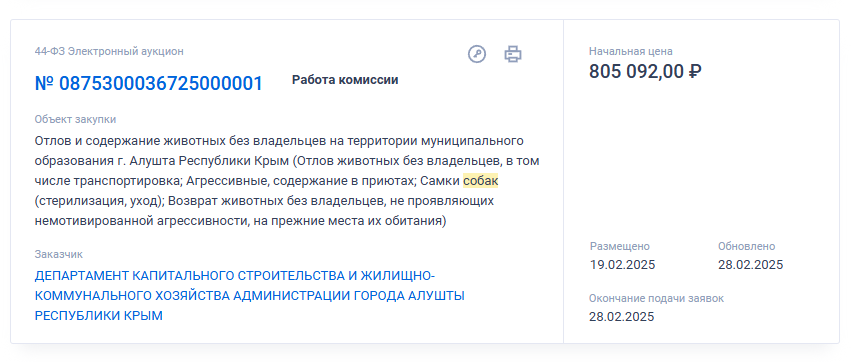Click the Начальная цена label
This screenshot has width=851, height=362.
(631, 52)
